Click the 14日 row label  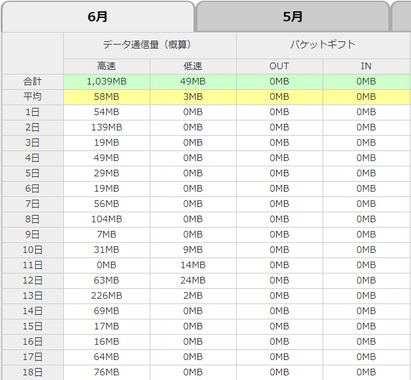tap(33, 311)
